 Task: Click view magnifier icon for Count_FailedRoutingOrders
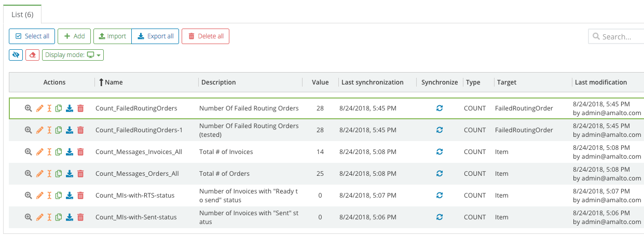pos(29,108)
